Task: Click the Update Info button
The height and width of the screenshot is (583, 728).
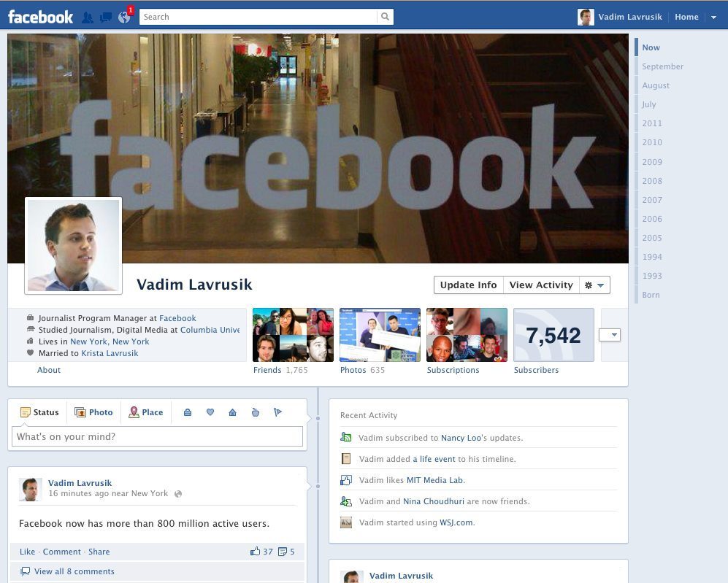Action: pyautogui.click(x=469, y=285)
